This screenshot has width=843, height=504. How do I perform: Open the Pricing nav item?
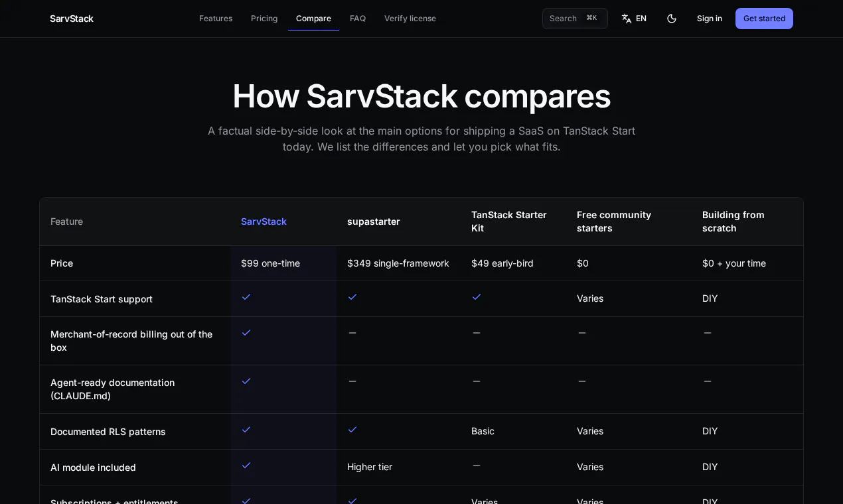tap(264, 19)
